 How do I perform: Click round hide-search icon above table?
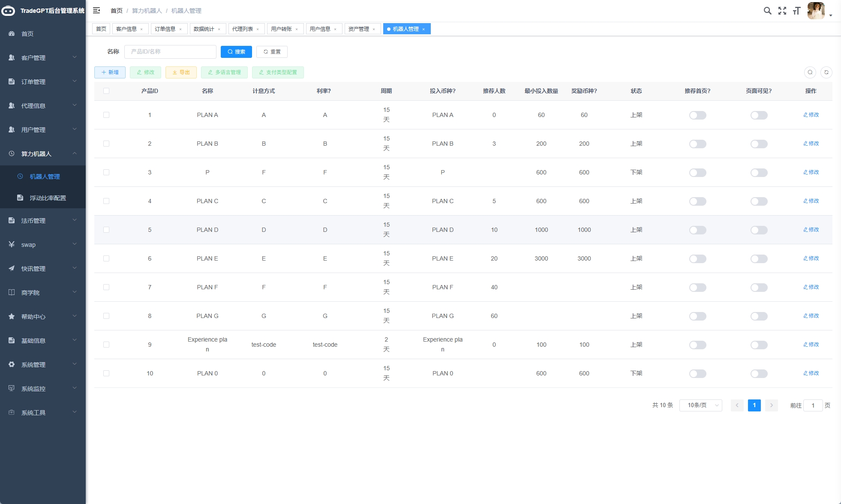coord(810,72)
